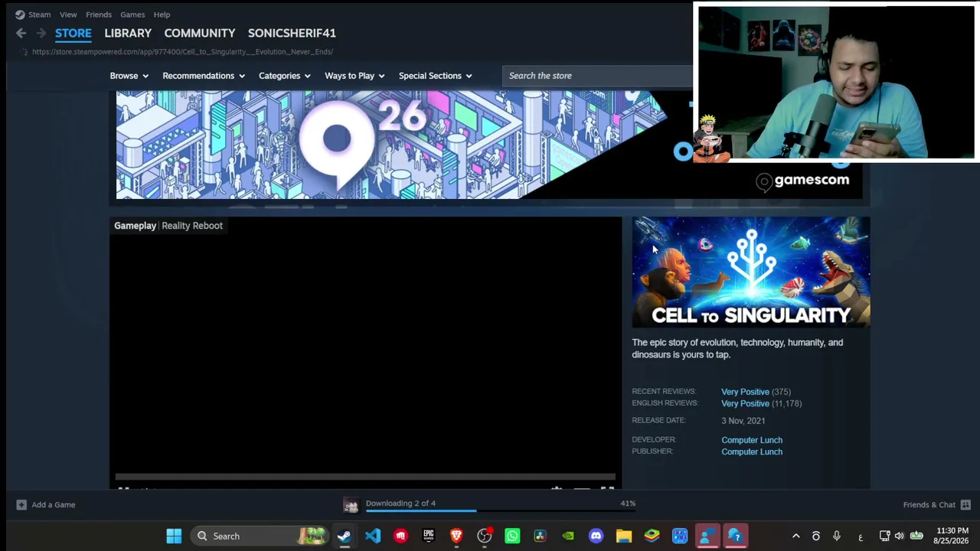The image size is (980, 551).
Task: Click the Steam logo in the menu bar
Action: (x=20, y=15)
